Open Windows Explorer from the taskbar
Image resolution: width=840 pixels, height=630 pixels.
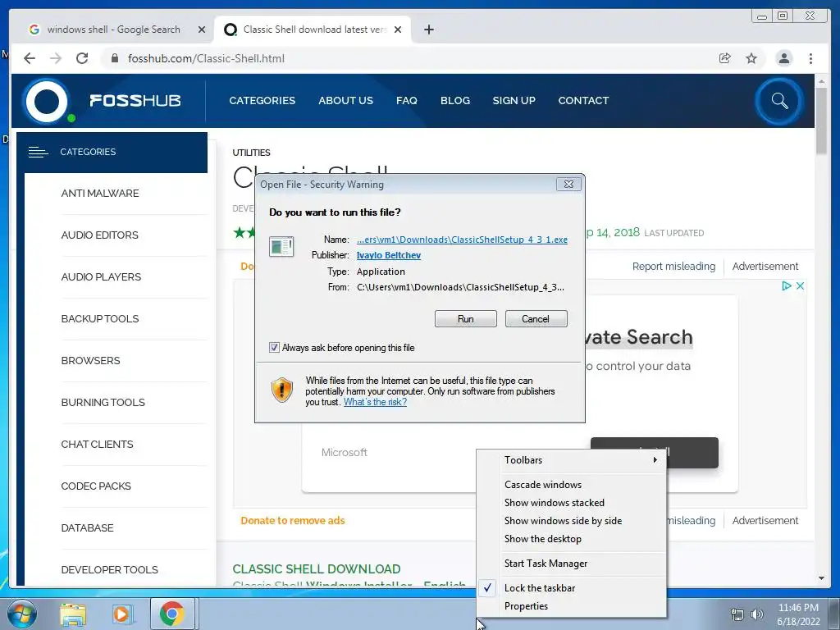[x=73, y=614]
